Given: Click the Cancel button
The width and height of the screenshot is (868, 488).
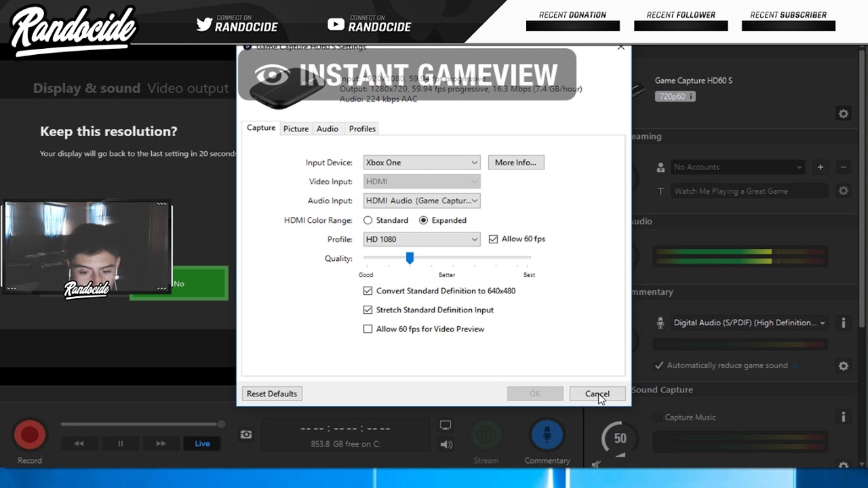Looking at the screenshot, I should (597, 394).
